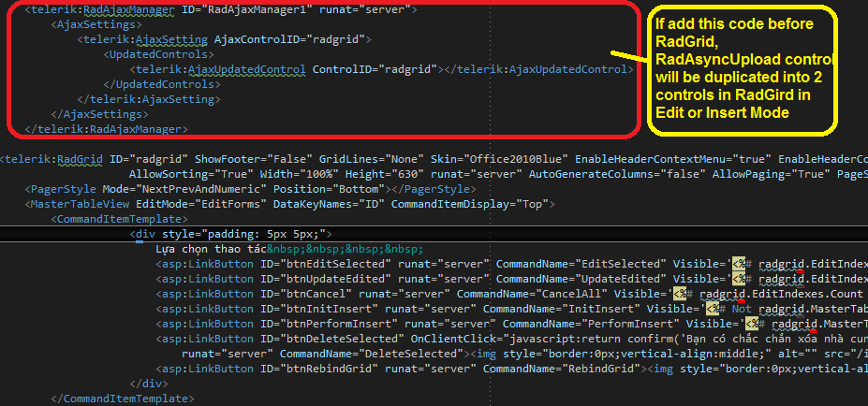
Task: Click the CommandName="RebindGrid" attribute
Action: 562,369
